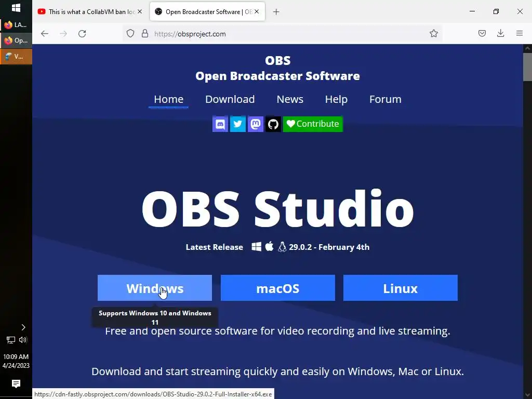The width and height of the screenshot is (532, 399).
Task: Click the large 'OBS Studio' heading
Action: pyautogui.click(x=277, y=209)
